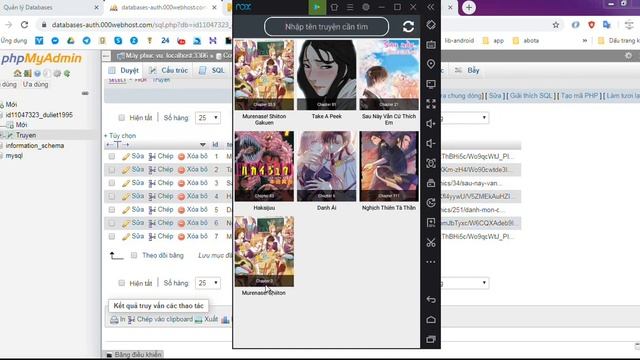The width and height of the screenshot is (640, 360).
Task: Collapse phpMyAdmin navigation panel button
Action: (106, 56)
